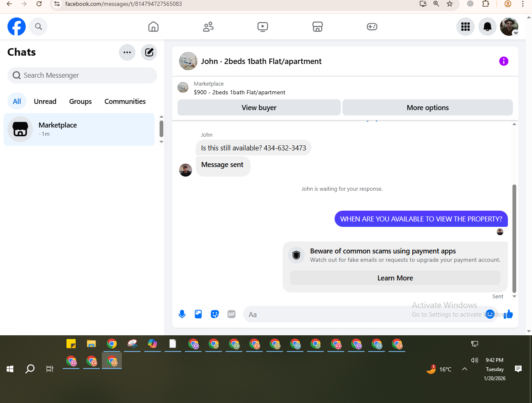Open the Marketplace storefront icon in top navigation

click(x=318, y=27)
